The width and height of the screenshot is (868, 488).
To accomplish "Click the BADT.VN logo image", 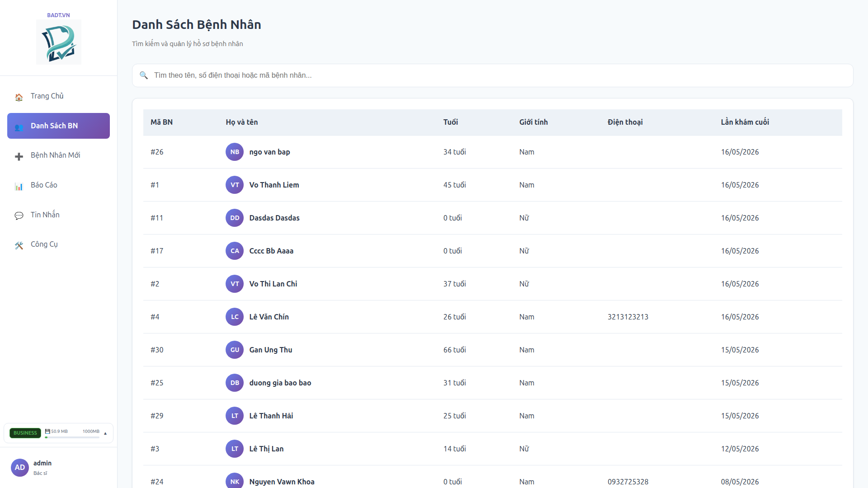I will tap(59, 42).
